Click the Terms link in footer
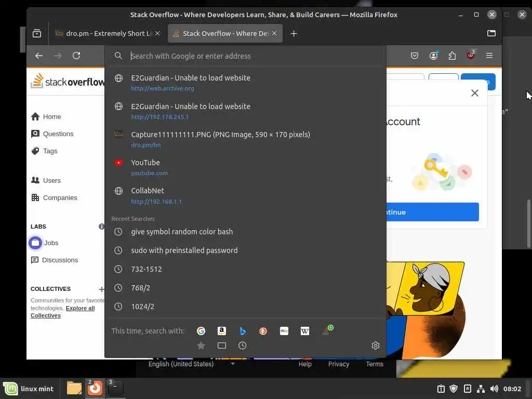 pyautogui.click(x=375, y=364)
